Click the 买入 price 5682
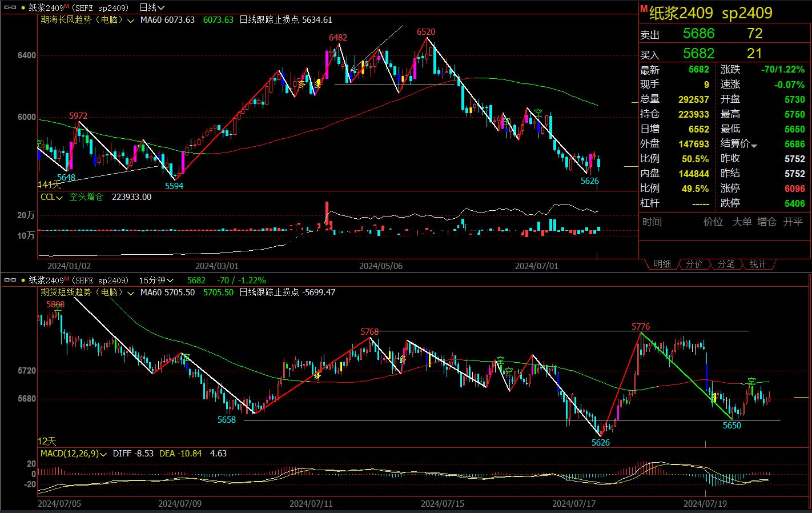Image resolution: width=812 pixels, height=513 pixels. [x=698, y=54]
